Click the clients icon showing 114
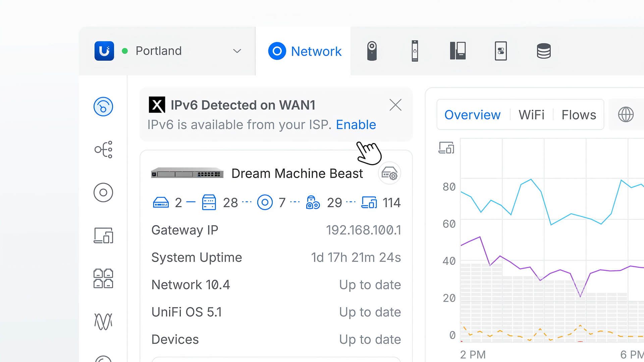The image size is (644, 362). 369,202
